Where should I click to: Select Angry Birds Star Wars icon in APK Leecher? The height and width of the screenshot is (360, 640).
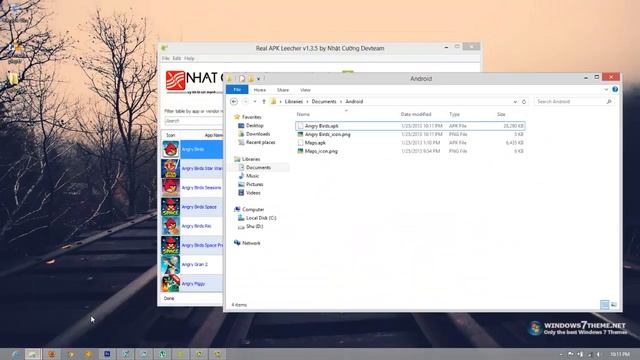171,168
